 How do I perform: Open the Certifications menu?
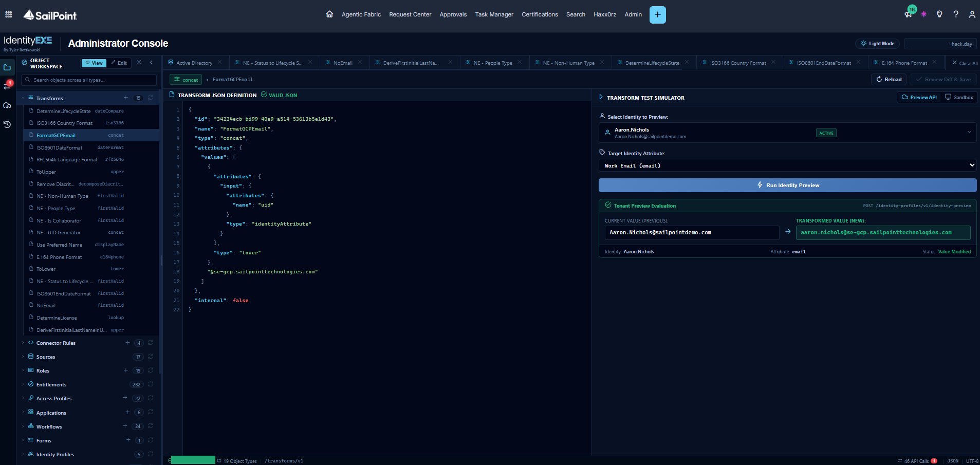[x=540, y=14]
